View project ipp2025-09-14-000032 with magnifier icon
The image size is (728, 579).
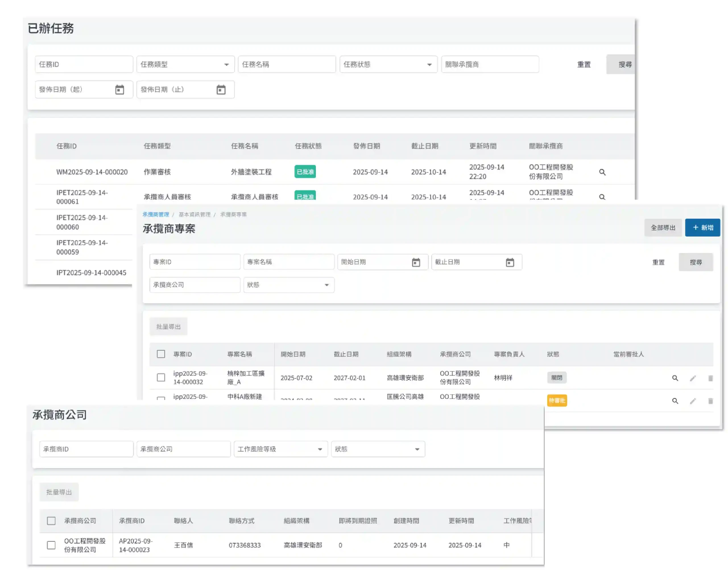click(675, 378)
